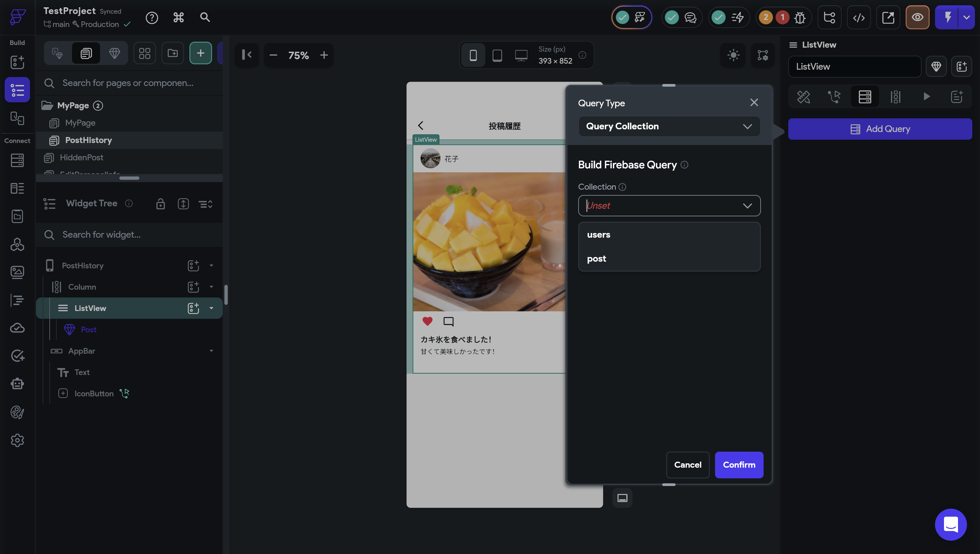Toggle light mode sun icon on canvas
The height and width of the screenshot is (554, 980).
(x=733, y=55)
